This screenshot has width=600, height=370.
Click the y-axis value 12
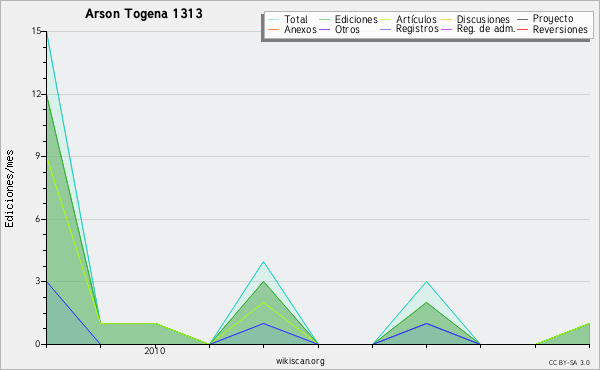[36, 94]
